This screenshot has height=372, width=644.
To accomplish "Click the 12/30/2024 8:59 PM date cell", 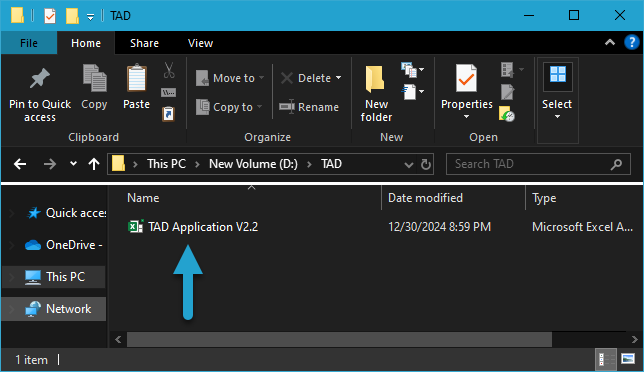I will tap(439, 227).
